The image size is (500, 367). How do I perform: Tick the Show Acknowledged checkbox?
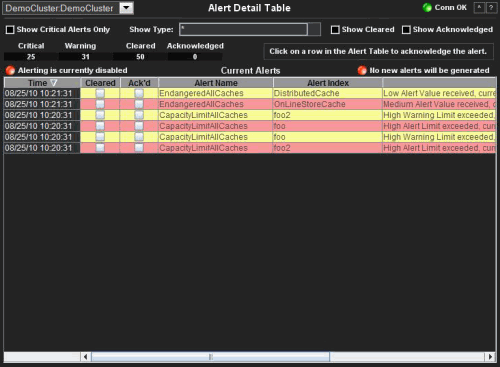coord(406,30)
